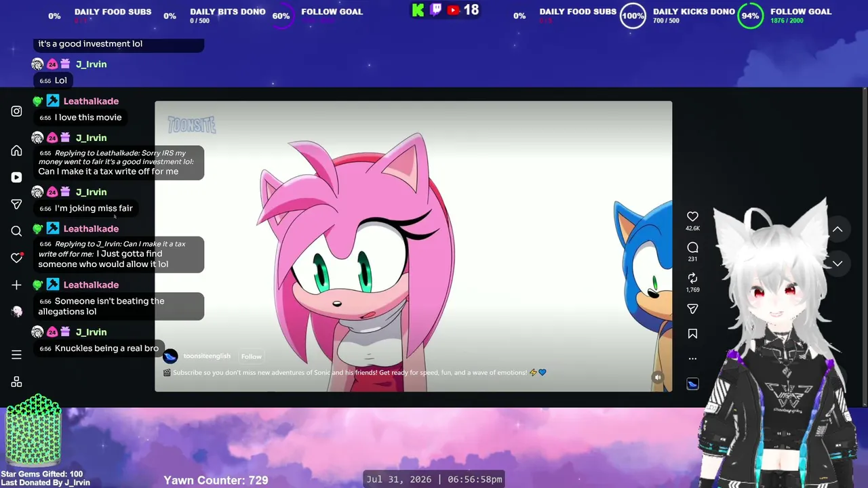Click the date and time display at bottom

point(435,479)
